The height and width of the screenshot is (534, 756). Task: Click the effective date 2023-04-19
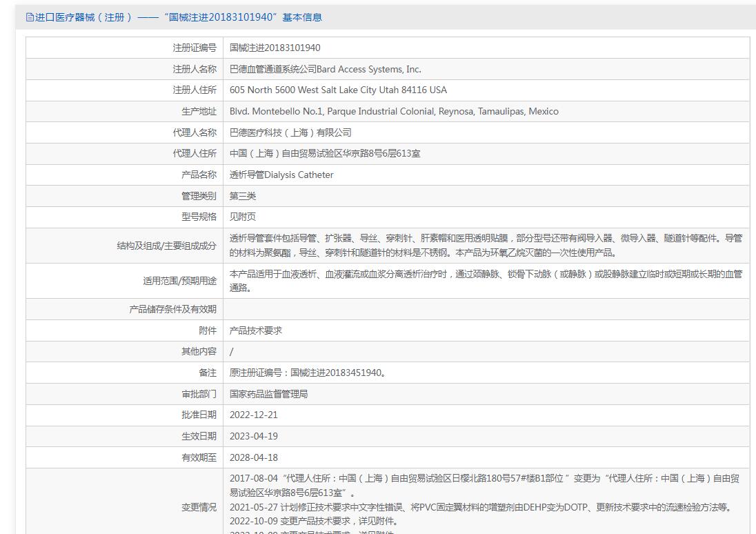[x=254, y=436]
